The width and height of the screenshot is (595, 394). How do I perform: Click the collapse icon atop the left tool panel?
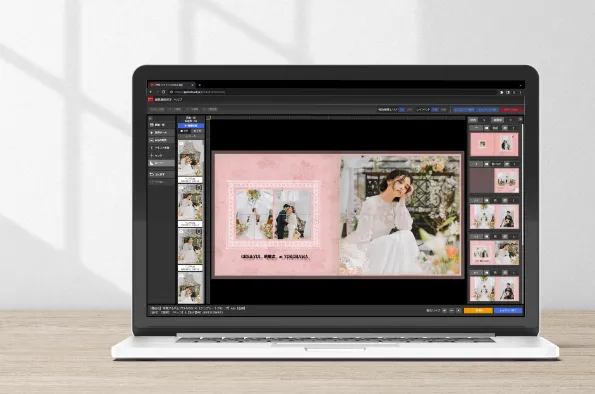150,118
